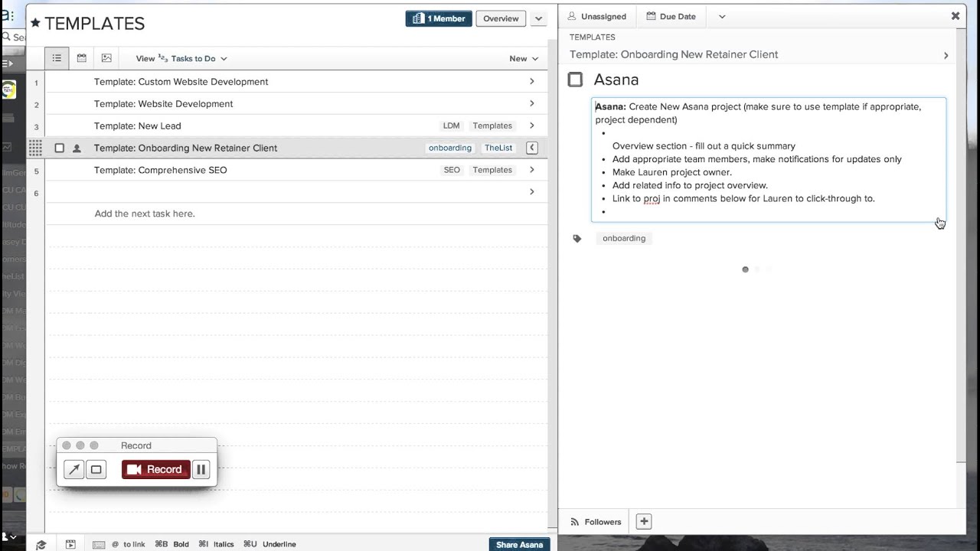Click the Due Date calendar icon

[651, 16]
